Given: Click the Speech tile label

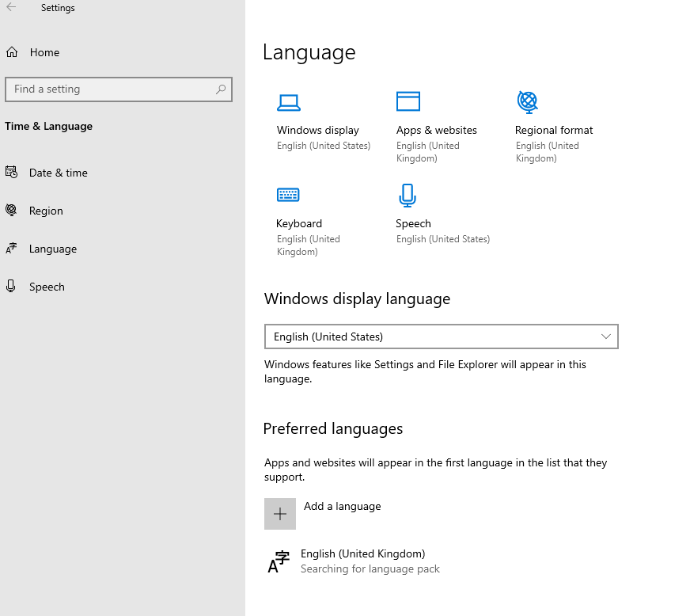Looking at the screenshot, I should pyautogui.click(x=413, y=224).
